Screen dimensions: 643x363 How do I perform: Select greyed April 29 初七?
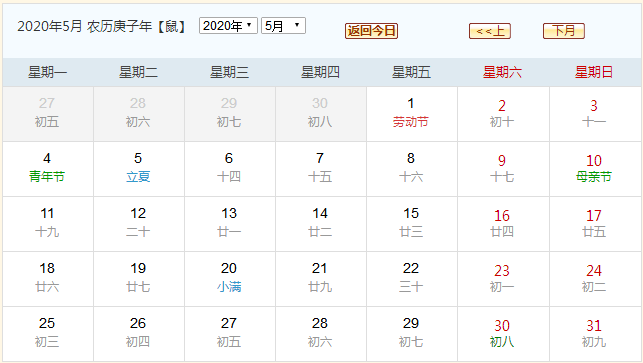tap(230, 114)
